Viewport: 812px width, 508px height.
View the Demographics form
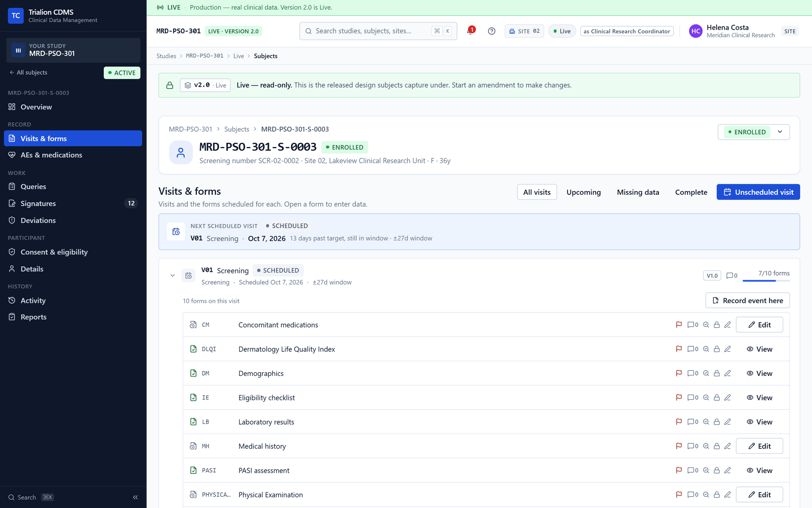(x=760, y=373)
